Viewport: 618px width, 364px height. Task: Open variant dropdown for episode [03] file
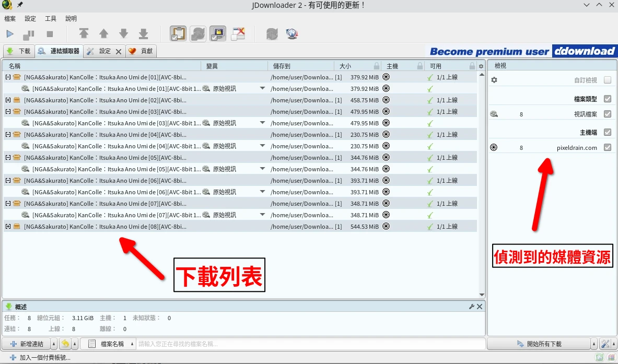[262, 123]
